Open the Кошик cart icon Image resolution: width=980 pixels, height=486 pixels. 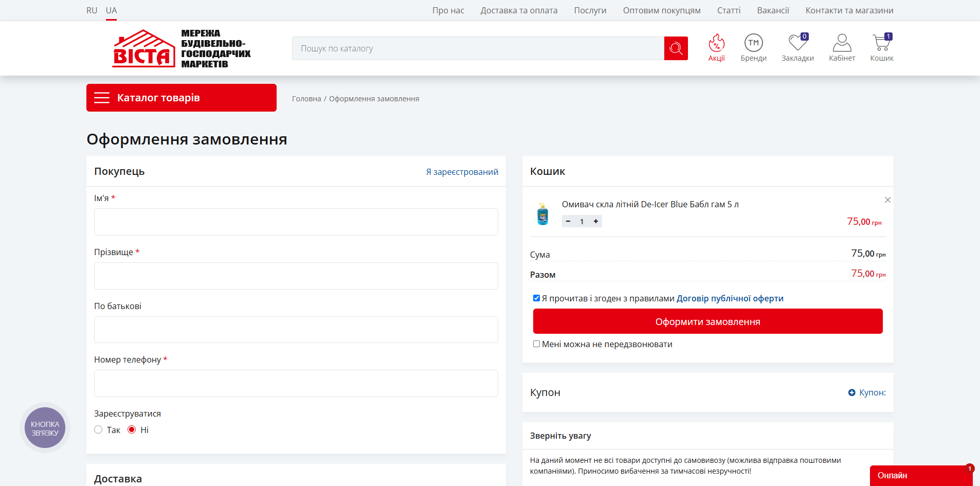point(881,48)
